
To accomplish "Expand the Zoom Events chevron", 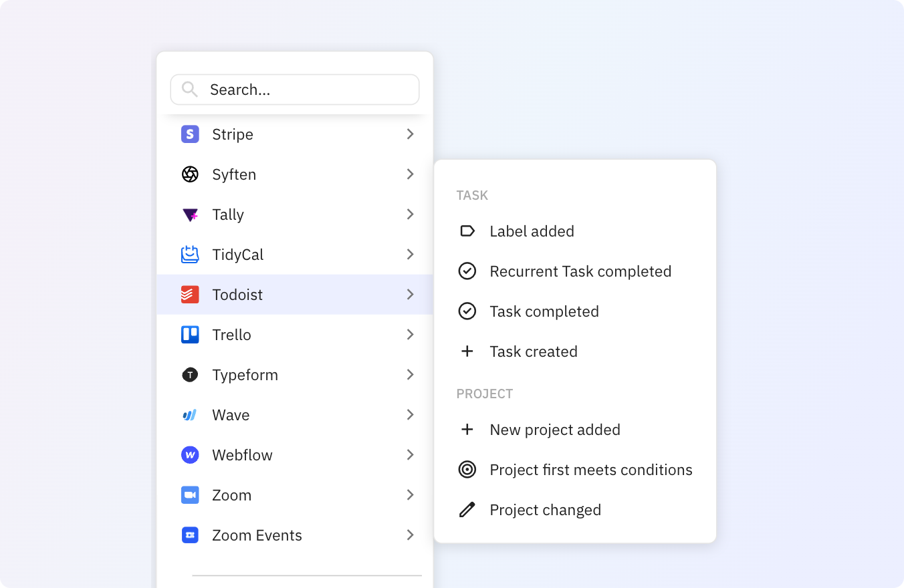I will [410, 535].
